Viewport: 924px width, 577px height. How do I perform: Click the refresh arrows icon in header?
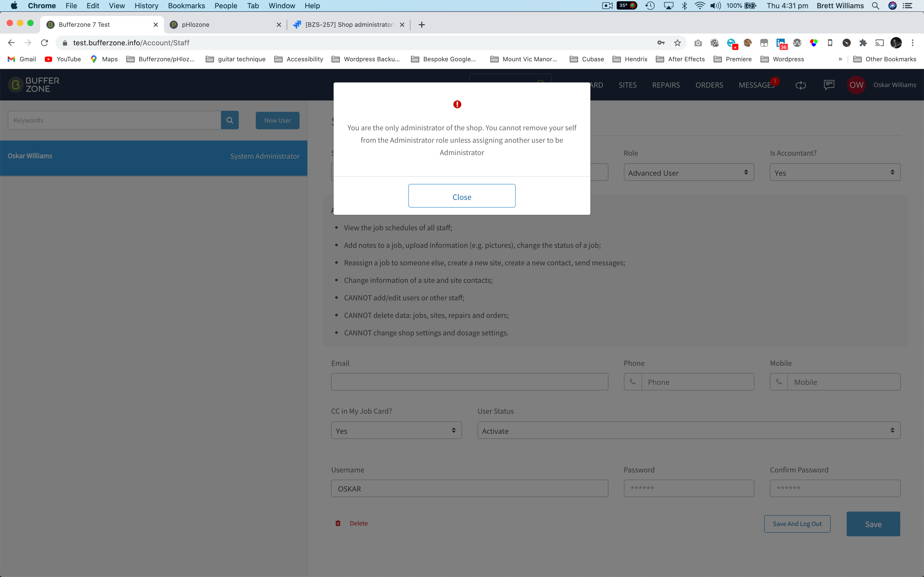[801, 85]
